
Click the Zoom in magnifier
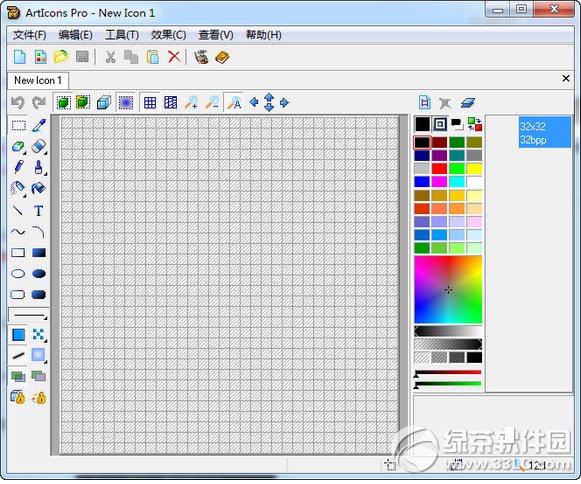coord(191,103)
